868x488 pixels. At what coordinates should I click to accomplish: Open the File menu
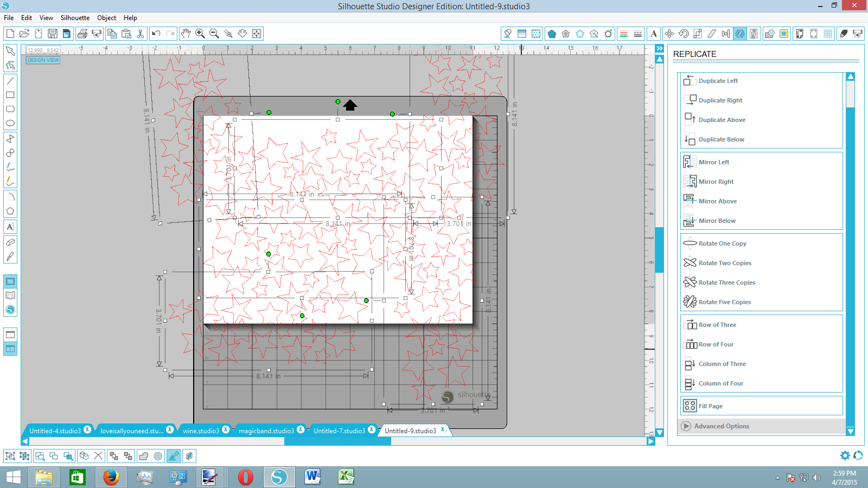point(9,17)
